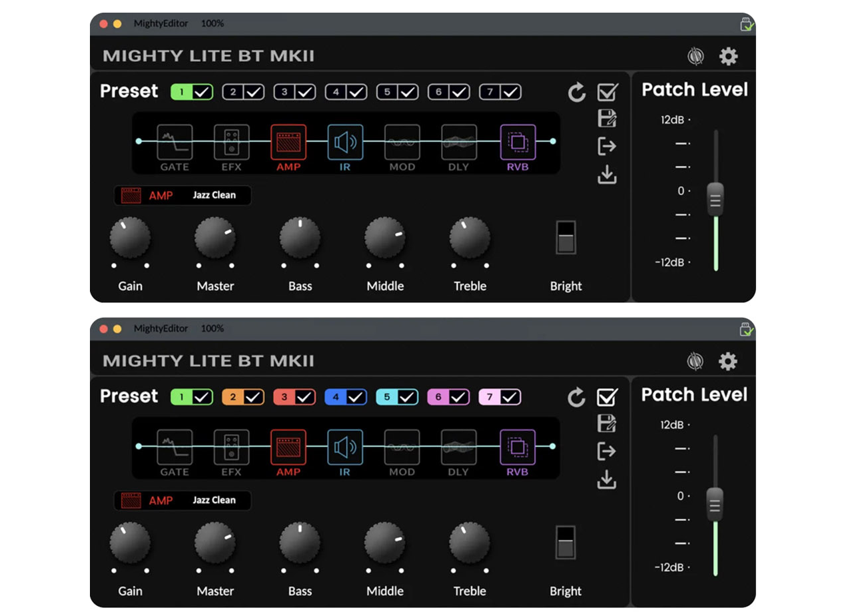The height and width of the screenshot is (616, 852).
Task: Switch to the red preset 3 tab
Action: tap(284, 398)
